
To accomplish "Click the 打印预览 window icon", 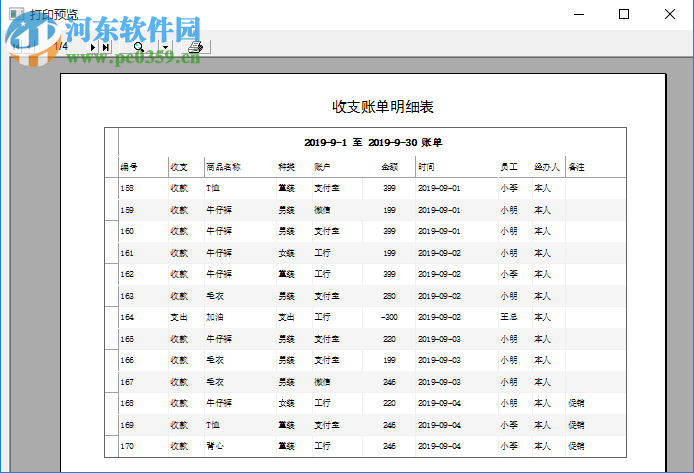I will 16,14.
